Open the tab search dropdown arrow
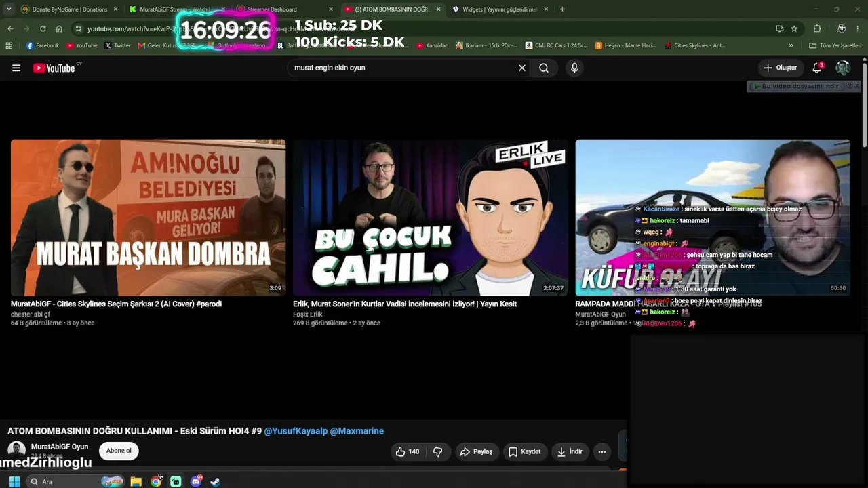Screen dimensions: 868x488 pyautogui.click(x=9, y=9)
